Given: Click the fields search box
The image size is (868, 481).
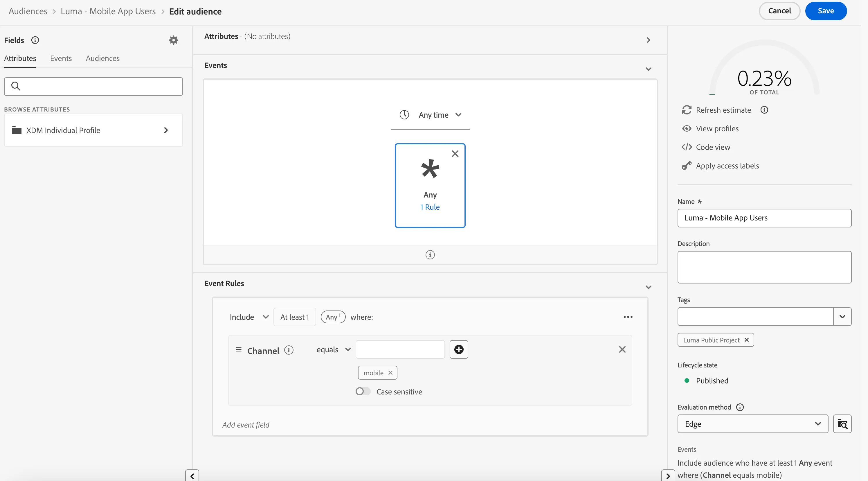Looking at the screenshot, I should (93, 87).
